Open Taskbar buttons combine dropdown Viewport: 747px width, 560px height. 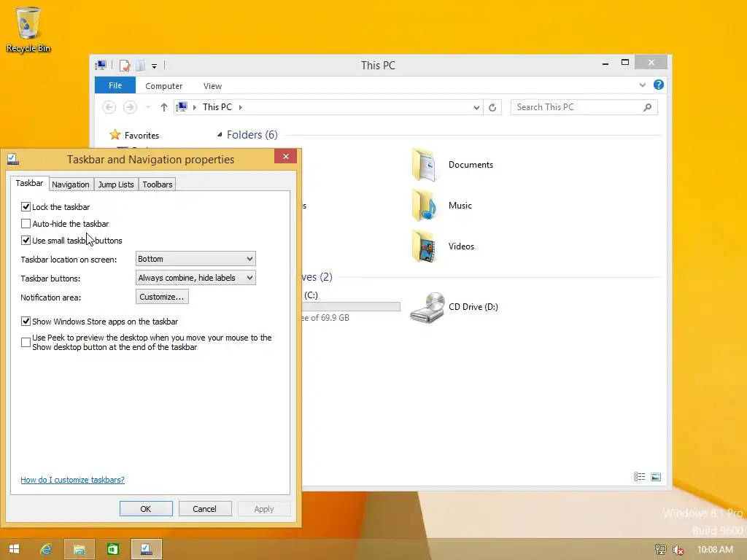pyautogui.click(x=196, y=278)
